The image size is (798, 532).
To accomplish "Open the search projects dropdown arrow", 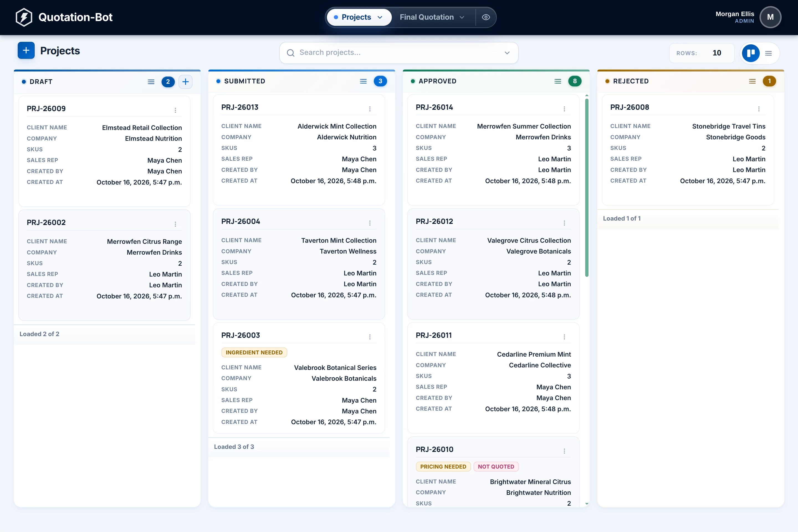I will (507, 53).
